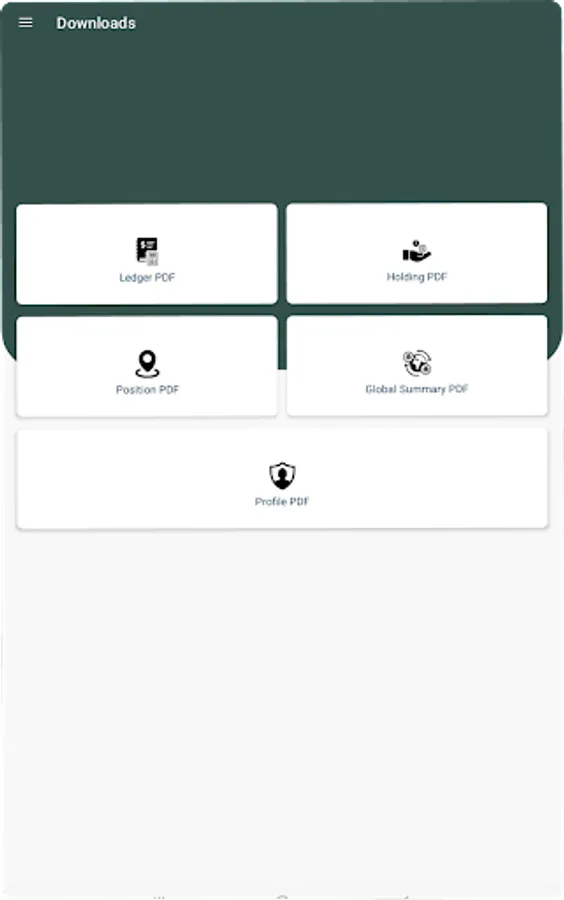564x900 pixels.
Task: Tap the Position PDF map pin icon
Action: tap(147, 364)
